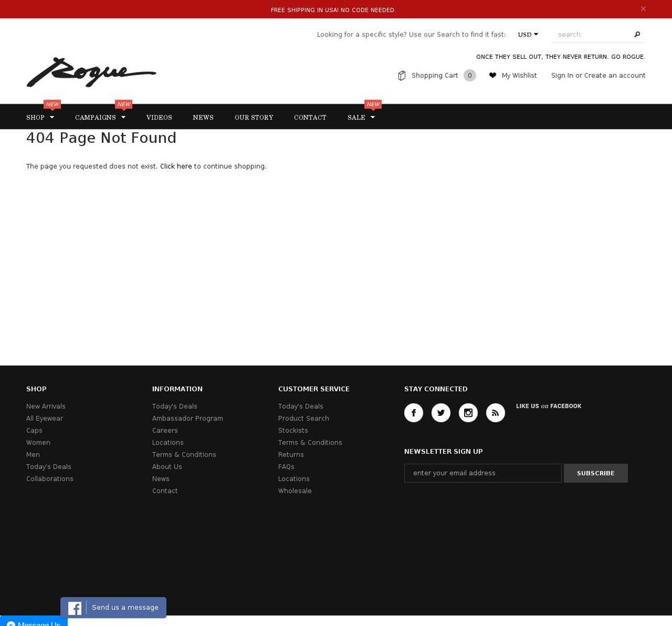Open News link in Information column
The width and height of the screenshot is (672, 626).
(161, 478)
